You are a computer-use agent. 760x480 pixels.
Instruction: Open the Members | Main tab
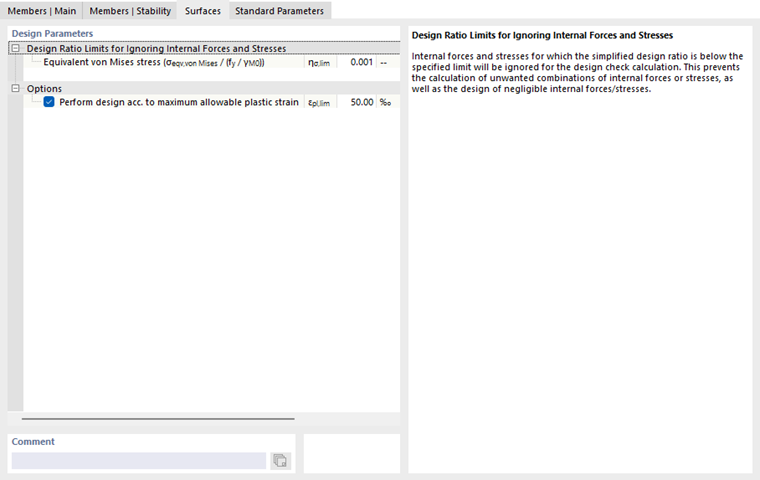(x=42, y=11)
